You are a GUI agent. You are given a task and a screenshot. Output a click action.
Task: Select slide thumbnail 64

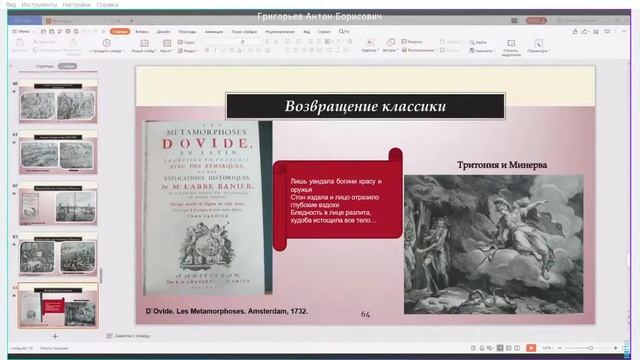(58, 306)
